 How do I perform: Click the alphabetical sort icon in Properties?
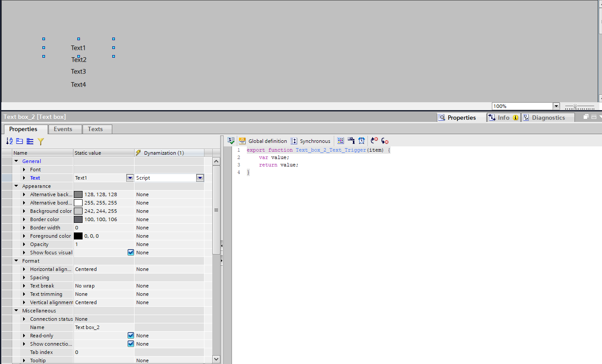(x=9, y=141)
